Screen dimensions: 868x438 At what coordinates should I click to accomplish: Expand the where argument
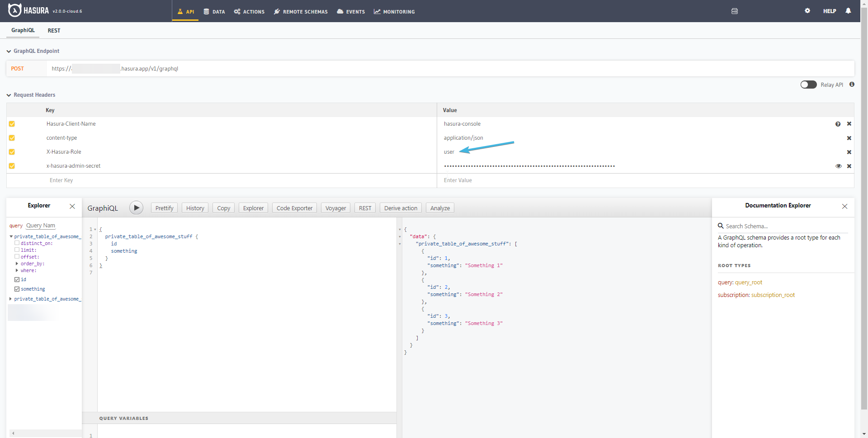[x=17, y=270]
